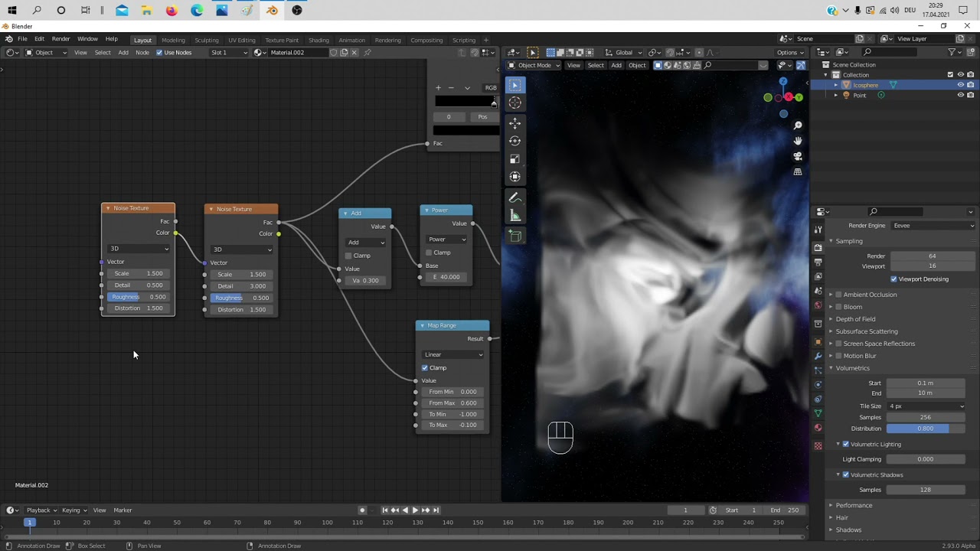Open the Texture checker properties tab
This screenshot has height=551, width=980.
pos(818,445)
